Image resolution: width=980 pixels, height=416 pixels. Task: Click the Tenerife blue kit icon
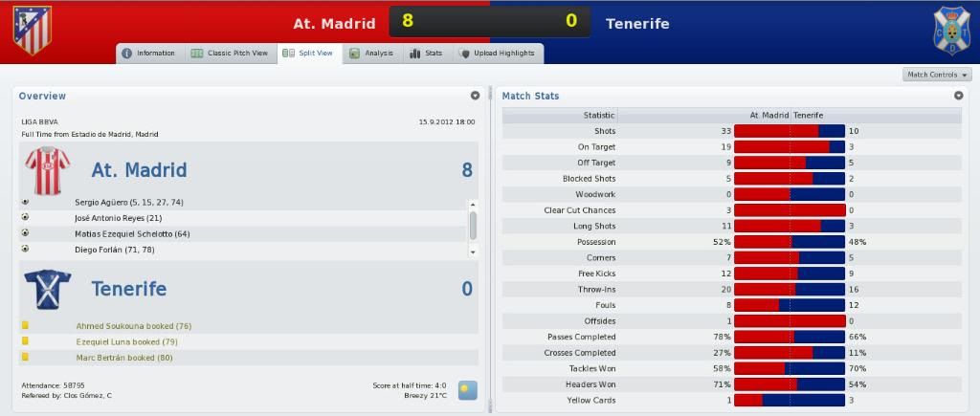tap(48, 289)
